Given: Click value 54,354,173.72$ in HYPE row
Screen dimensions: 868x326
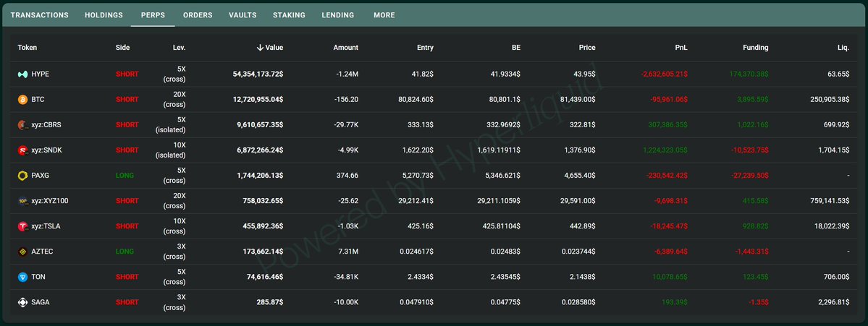Looking at the screenshot, I should click(258, 74).
